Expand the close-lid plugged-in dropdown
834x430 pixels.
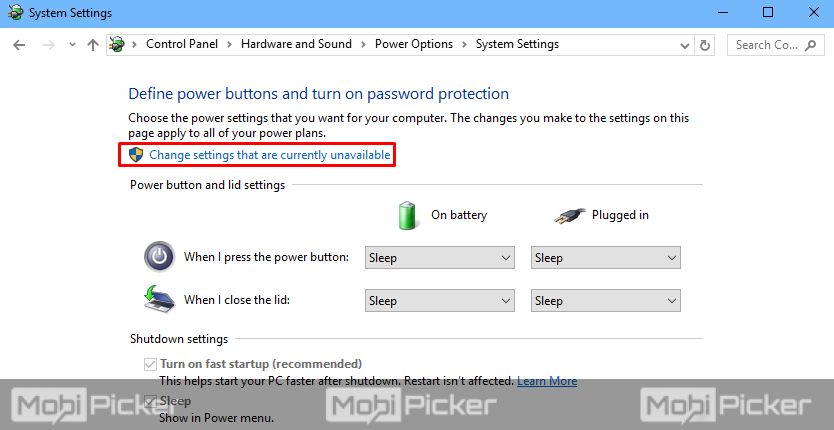[605, 300]
